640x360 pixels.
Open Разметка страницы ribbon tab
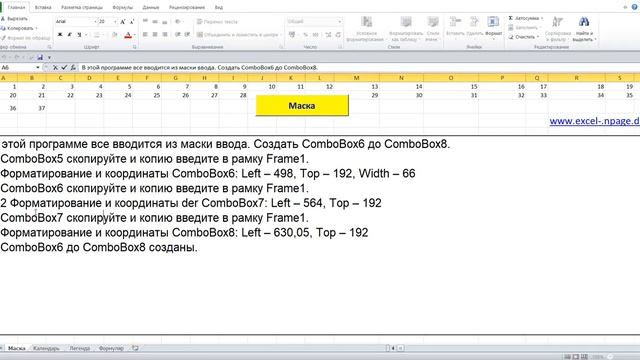[x=82, y=7]
